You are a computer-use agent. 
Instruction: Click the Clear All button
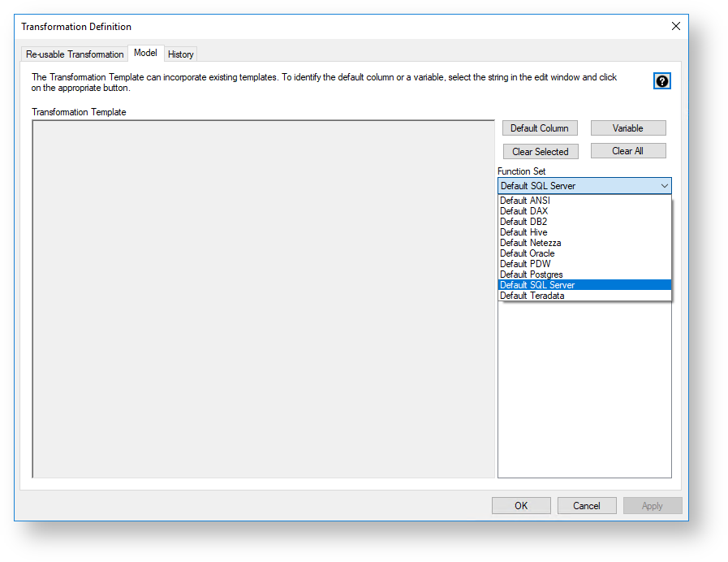627,151
